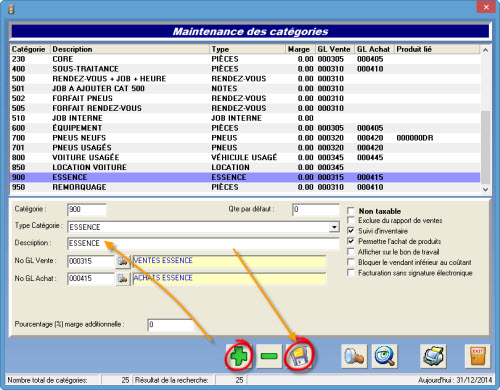
Task: Click the Catégorie input field with 900
Action: click(x=87, y=210)
